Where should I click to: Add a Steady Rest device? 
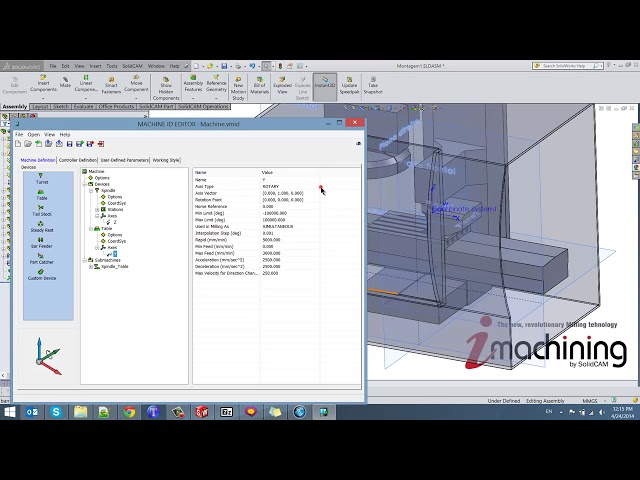(42, 227)
